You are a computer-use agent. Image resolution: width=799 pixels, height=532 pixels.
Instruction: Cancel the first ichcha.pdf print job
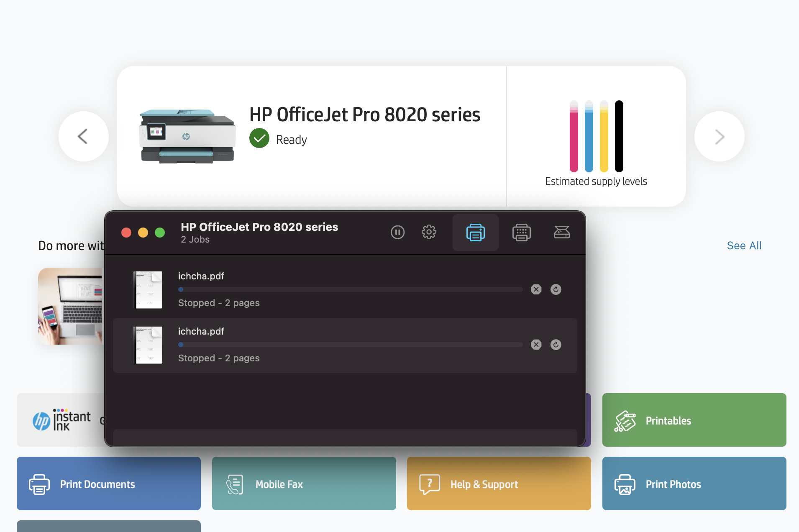pos(536,289)
